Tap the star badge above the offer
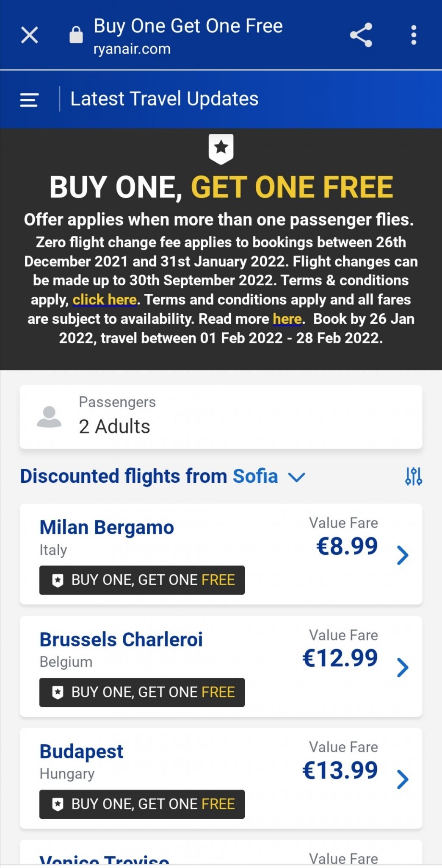 (221, 149)
